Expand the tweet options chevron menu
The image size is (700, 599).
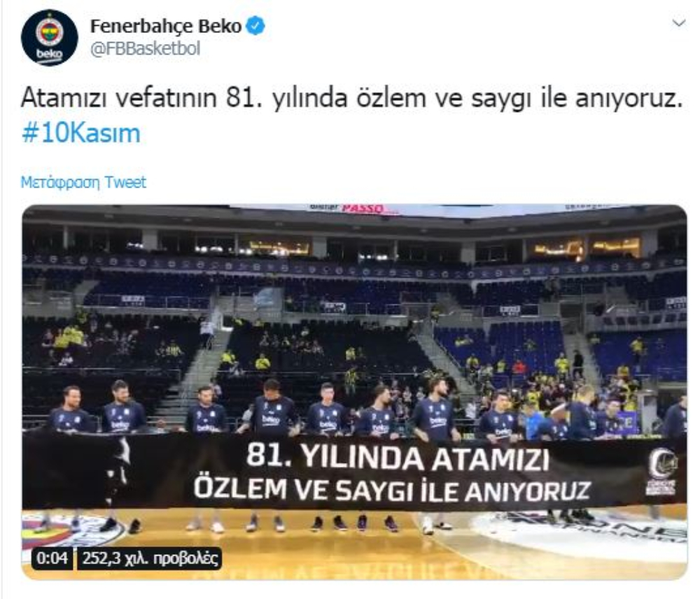click(678, 23)
